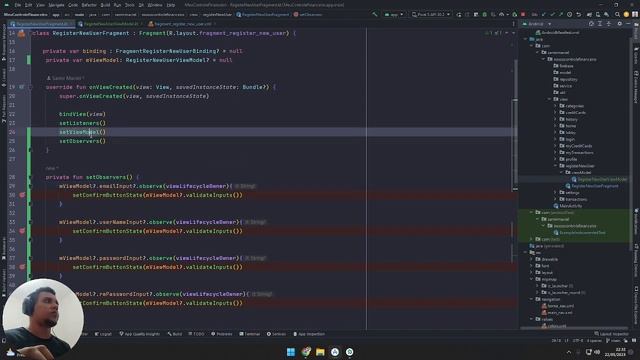Click the project panel settings gear icon

pyautogui.click(x=620, y=24)
